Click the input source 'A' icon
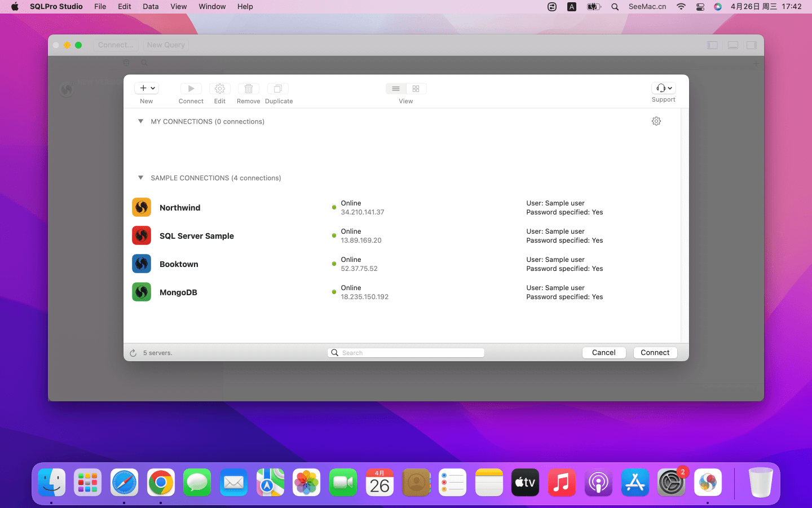812x508 pixels. pyautogui.click(x=572, y=7)
